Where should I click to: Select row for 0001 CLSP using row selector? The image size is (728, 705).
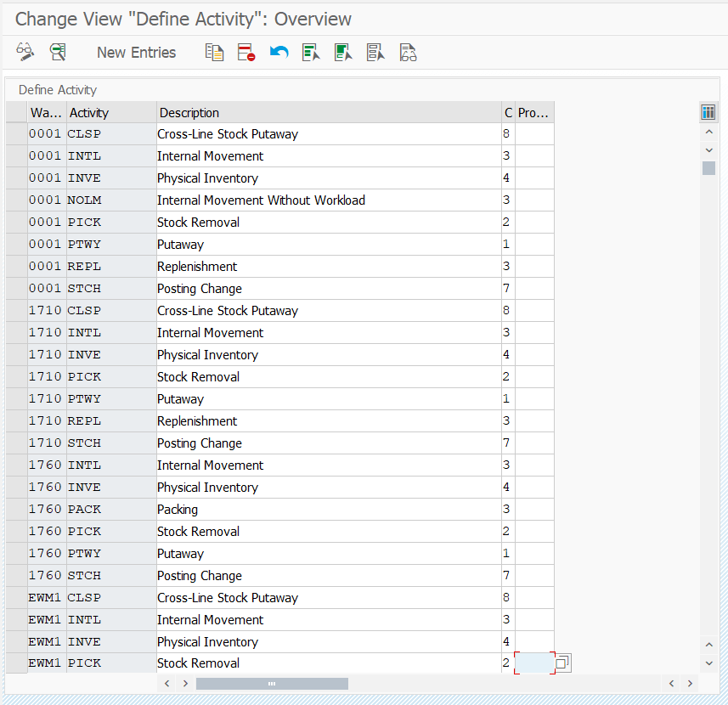click(x=16, y=134)
